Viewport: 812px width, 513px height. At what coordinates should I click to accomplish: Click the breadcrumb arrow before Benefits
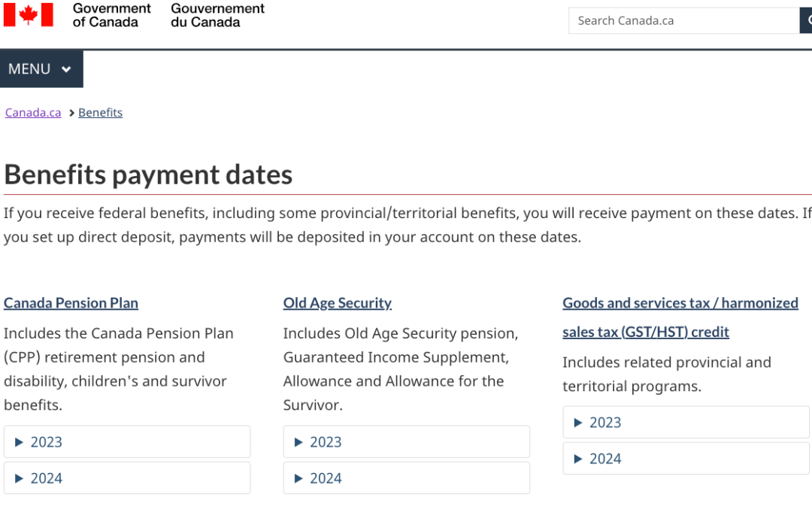pos(71,113)
